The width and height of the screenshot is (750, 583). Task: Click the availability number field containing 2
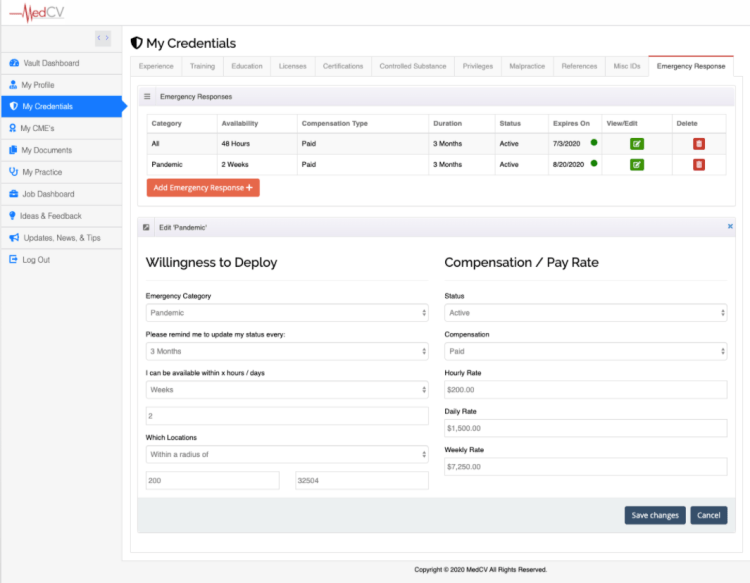(287, 416)
